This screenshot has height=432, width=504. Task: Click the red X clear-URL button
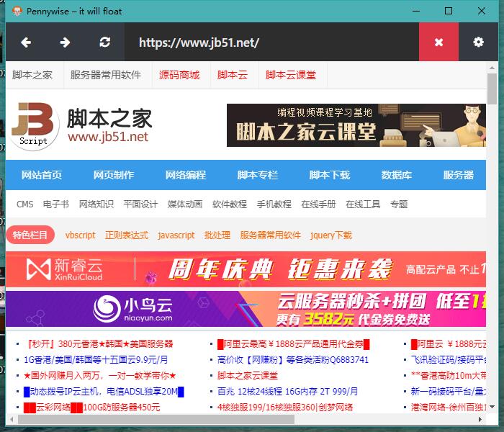[x=438, y=42]
